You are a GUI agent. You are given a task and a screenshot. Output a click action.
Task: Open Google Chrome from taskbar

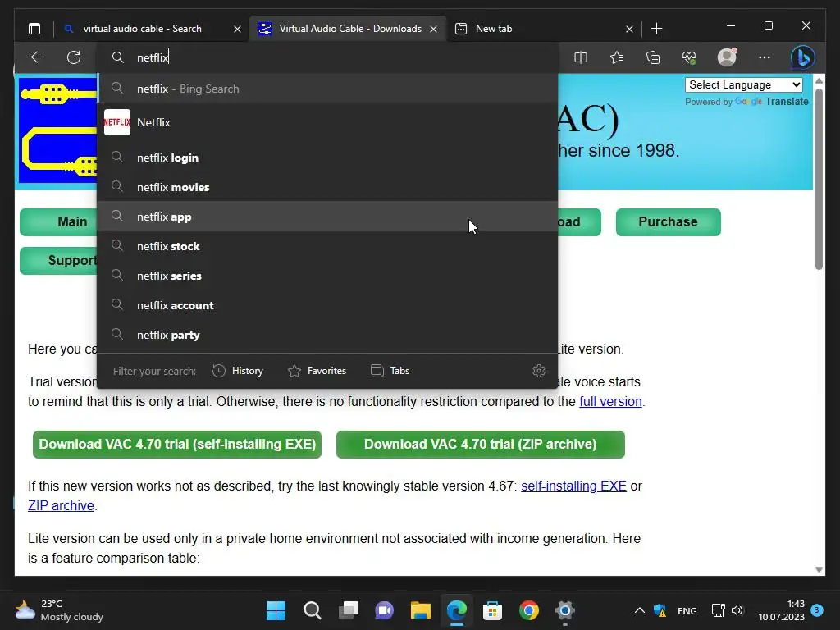pos(529,610)
